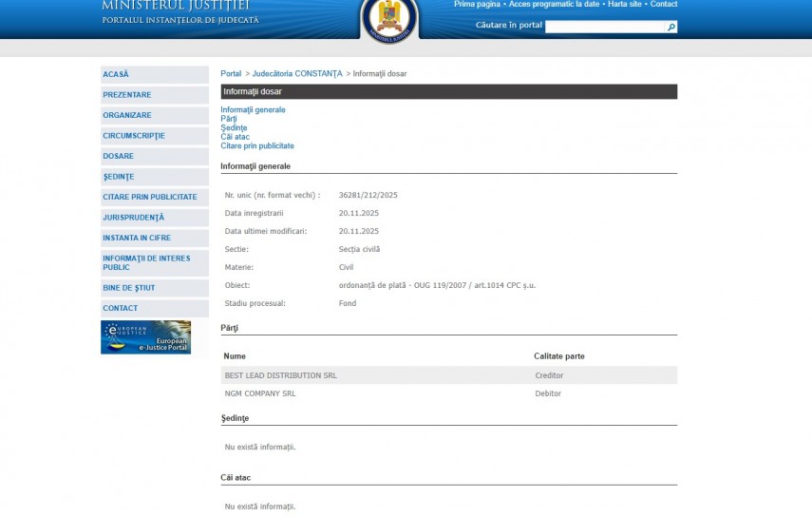Click the Portal breadcrumb link

click(x=231, y=74)
